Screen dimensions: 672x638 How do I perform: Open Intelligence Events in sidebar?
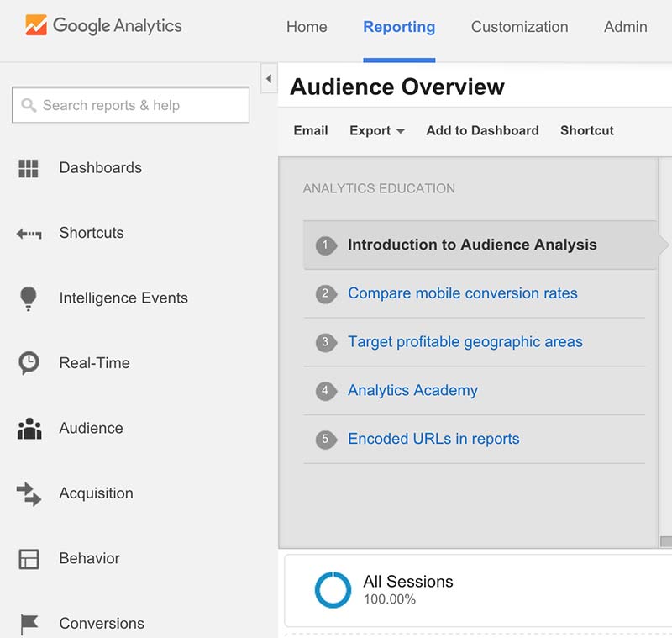click(x=123, y=298)
